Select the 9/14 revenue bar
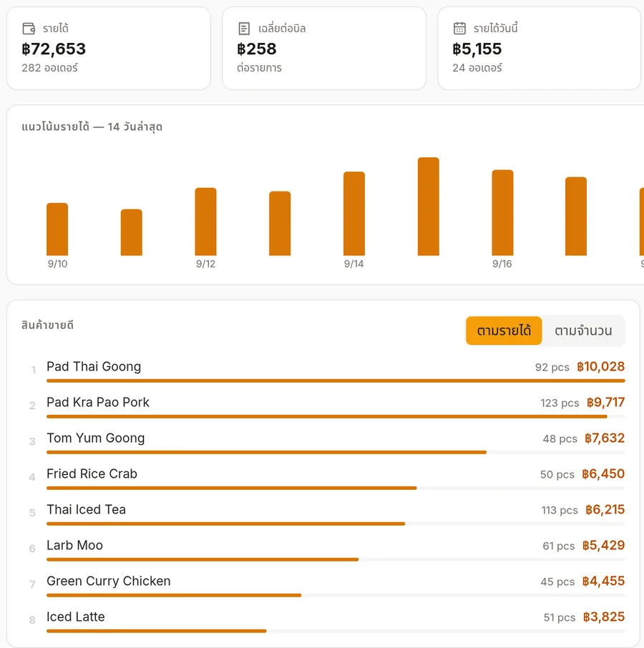Screen dimensions: 644x648 tap(353, 213)
